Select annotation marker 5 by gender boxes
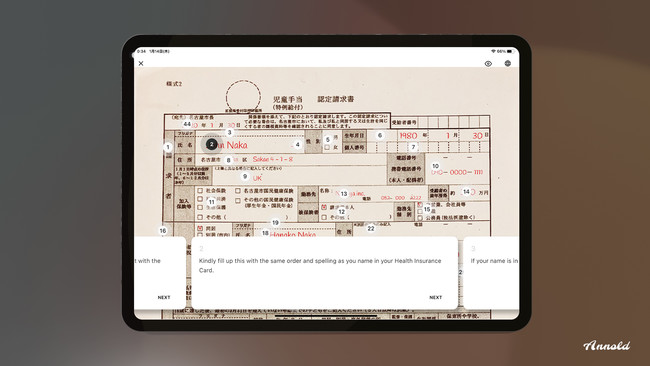Viewport: 650px width, 366px height. pos(327,140)
